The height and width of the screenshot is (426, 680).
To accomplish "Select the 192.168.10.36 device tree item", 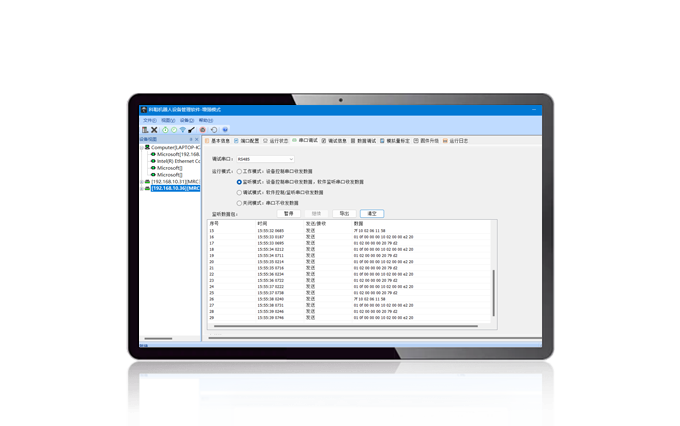I will (175, 188).
